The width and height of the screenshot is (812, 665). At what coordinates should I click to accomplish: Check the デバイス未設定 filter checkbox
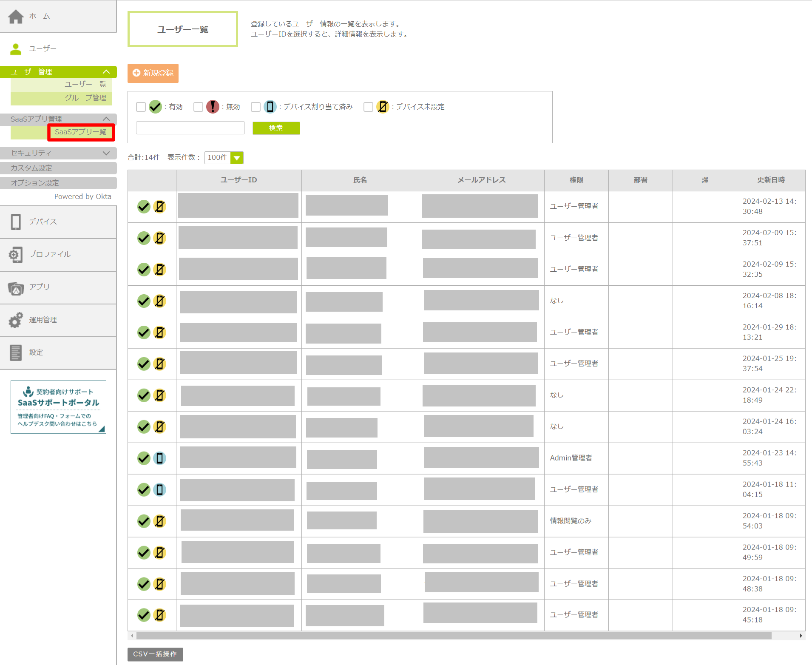(368, 107)
